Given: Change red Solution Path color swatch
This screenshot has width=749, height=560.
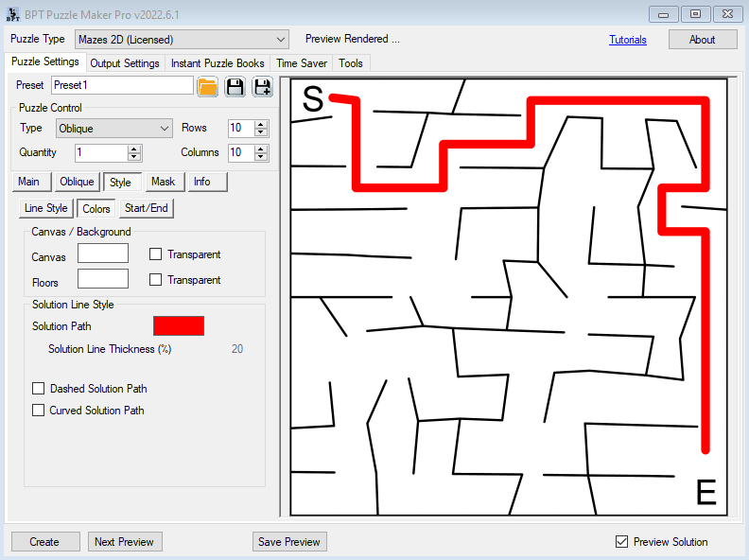Looking at the screenshot, I should (x=179, y=325).
